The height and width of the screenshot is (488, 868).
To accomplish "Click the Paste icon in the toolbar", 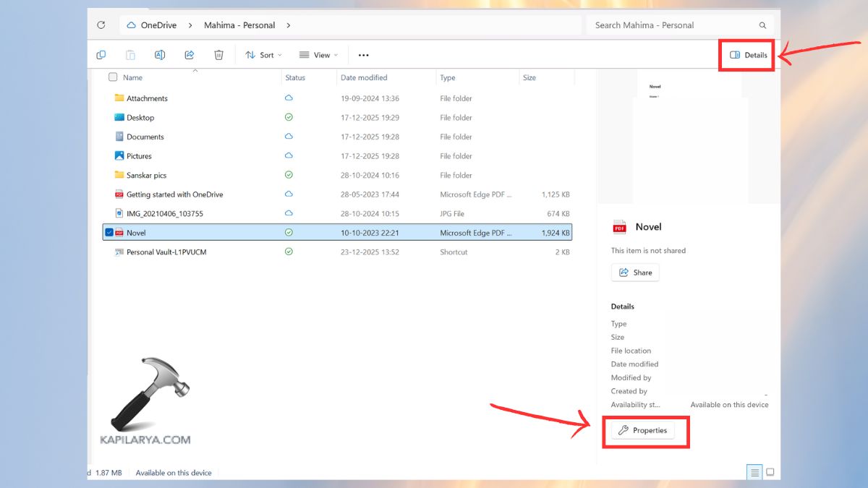I will click(x=130, y=54).
